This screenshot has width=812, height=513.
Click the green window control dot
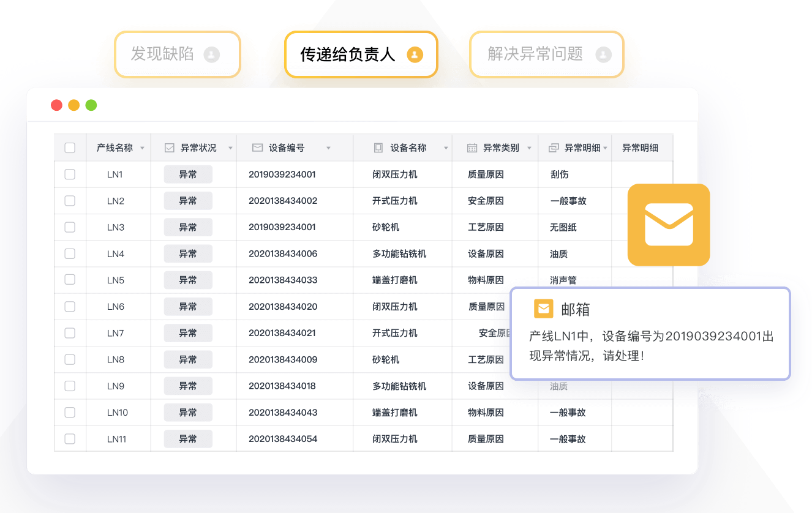tap(91, 105)
